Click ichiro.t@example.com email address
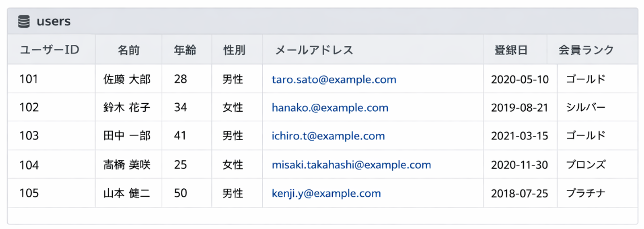This screenshot has height=229, width=644. pyautogui.click(x=328, y=136)
